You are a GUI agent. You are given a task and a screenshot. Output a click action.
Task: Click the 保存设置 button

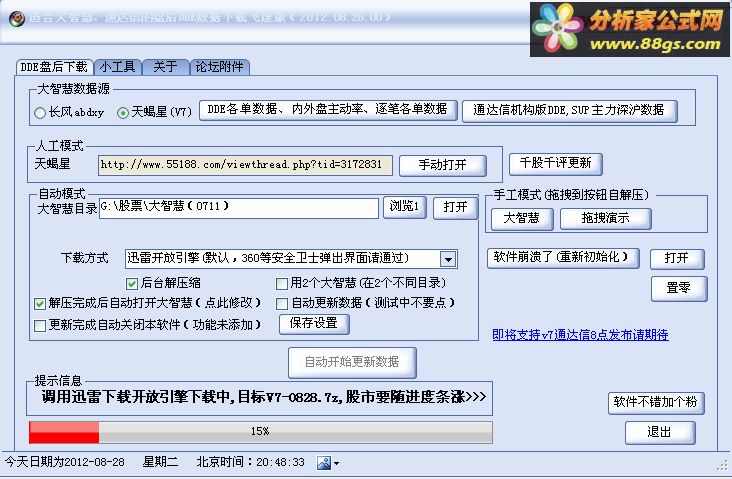click(314, 324)
